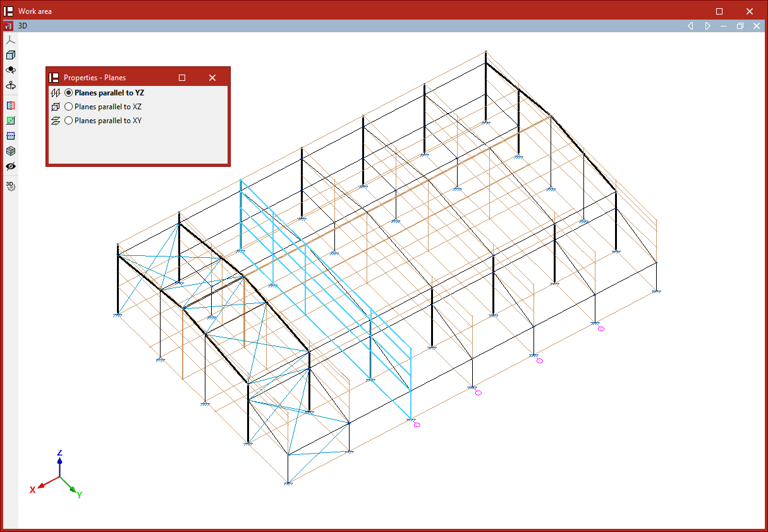Click the 'Work area' title text
The image size is (768, 532).
[35, 11]
